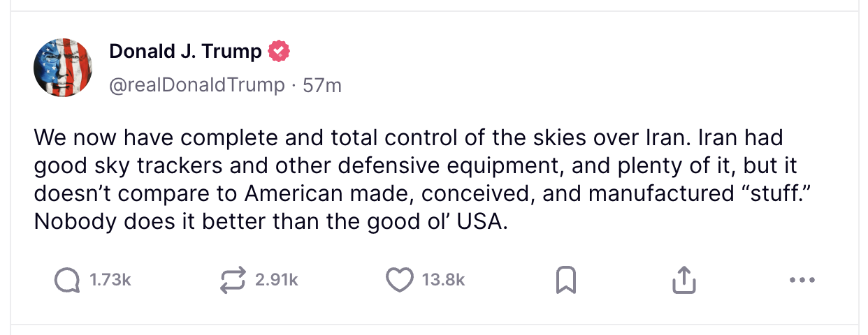Bookmark this post
The image size is (868, 335).
(565, 281)
